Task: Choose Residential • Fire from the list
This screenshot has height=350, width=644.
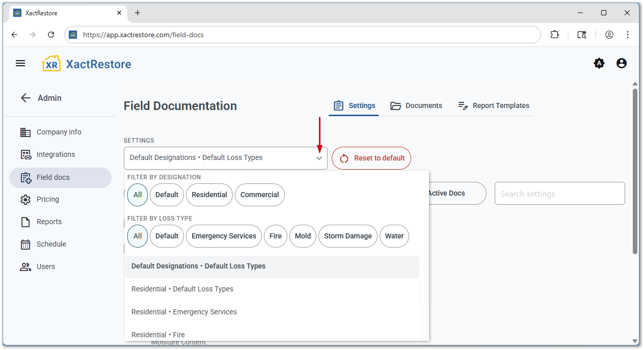Action: [x=158, y=334]
